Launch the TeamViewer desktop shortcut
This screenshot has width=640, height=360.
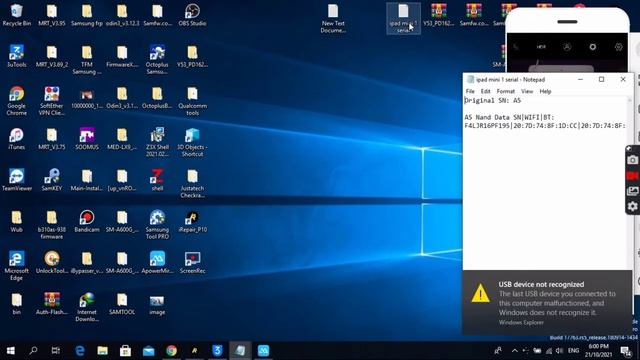click(16, 180)
